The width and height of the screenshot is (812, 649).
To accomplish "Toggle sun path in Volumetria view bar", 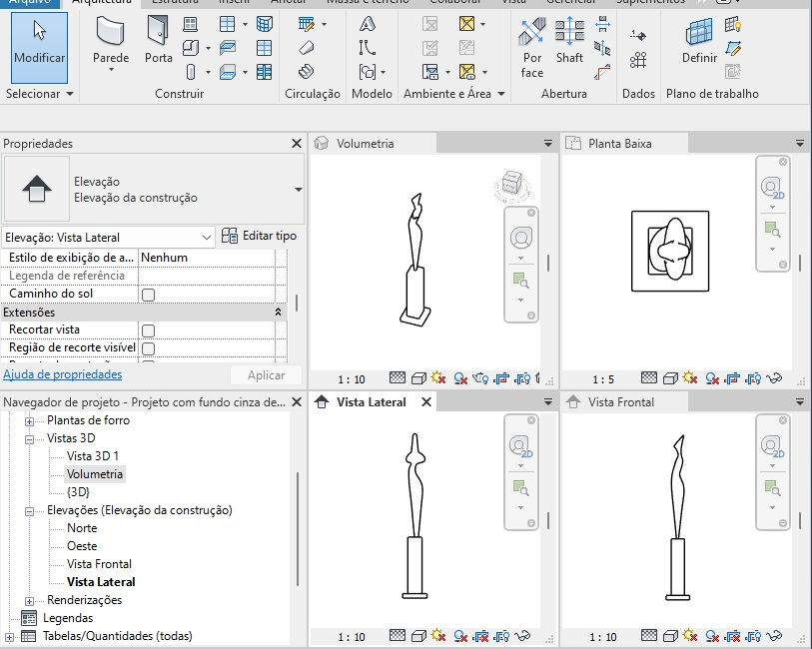I will (x=438, y=378).
